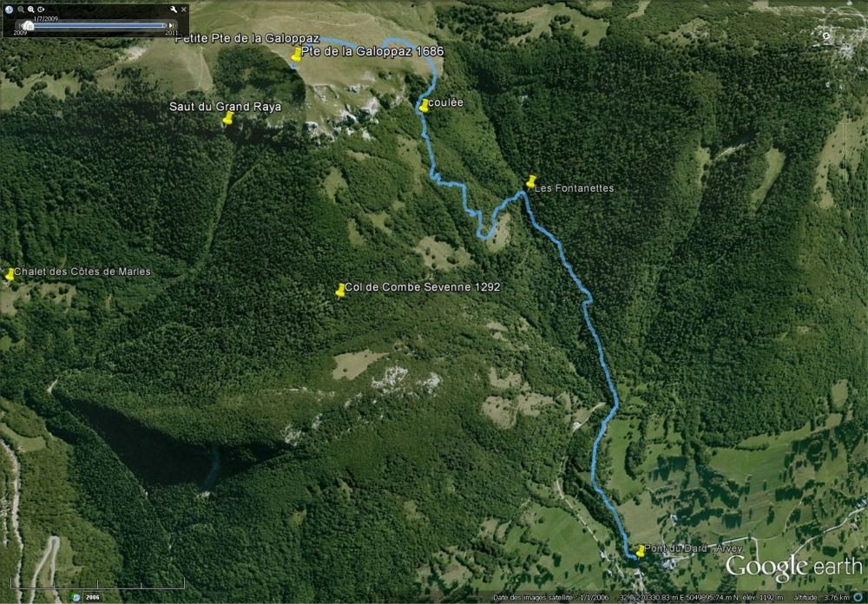Zoom in the time slider range
This screenshot has height=604, width=868.
coord(31,10)
